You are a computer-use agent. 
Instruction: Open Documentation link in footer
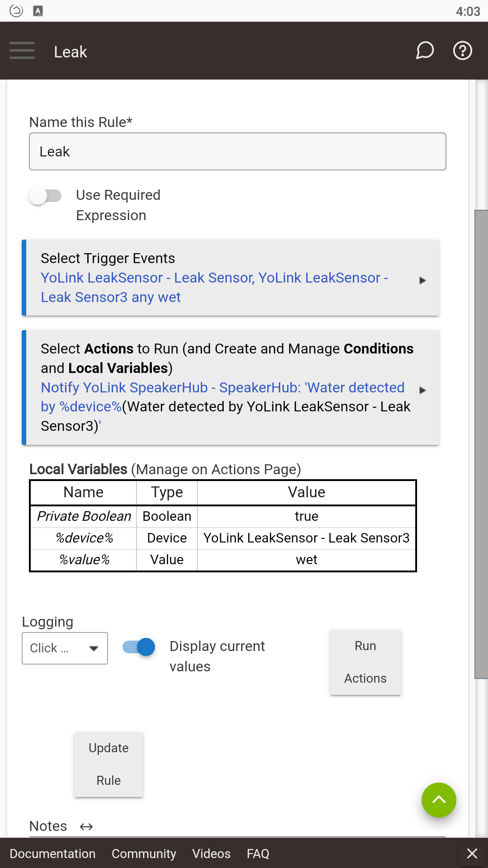click(52, 854)
